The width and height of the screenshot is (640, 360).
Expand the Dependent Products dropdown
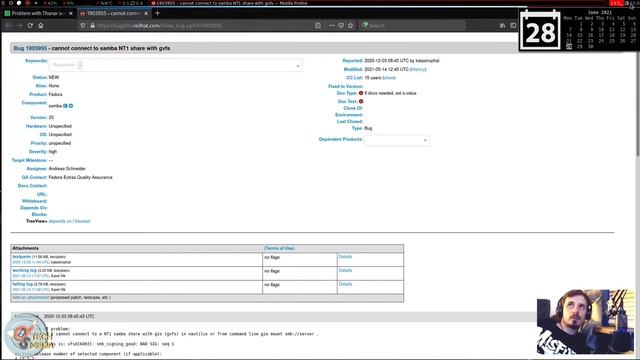click(x=397, y=140)
